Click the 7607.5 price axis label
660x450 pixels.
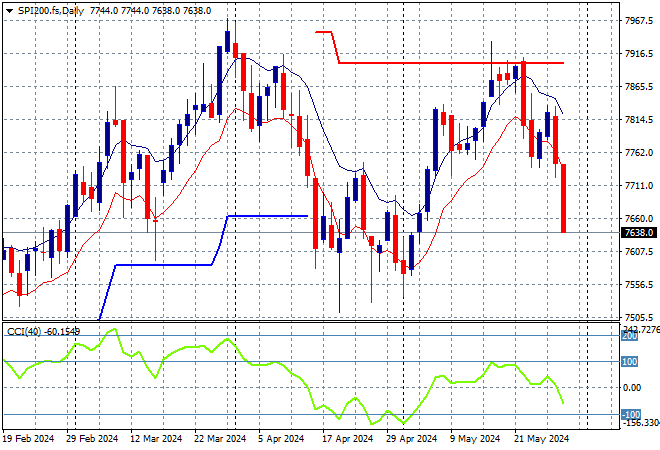point(639,251)
